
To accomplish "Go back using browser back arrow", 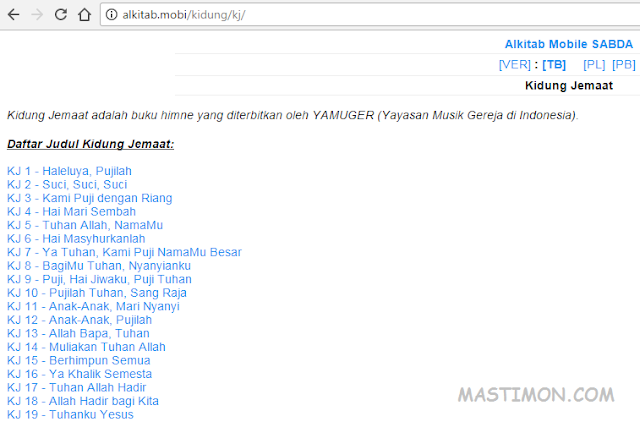I will pos(14,15).
